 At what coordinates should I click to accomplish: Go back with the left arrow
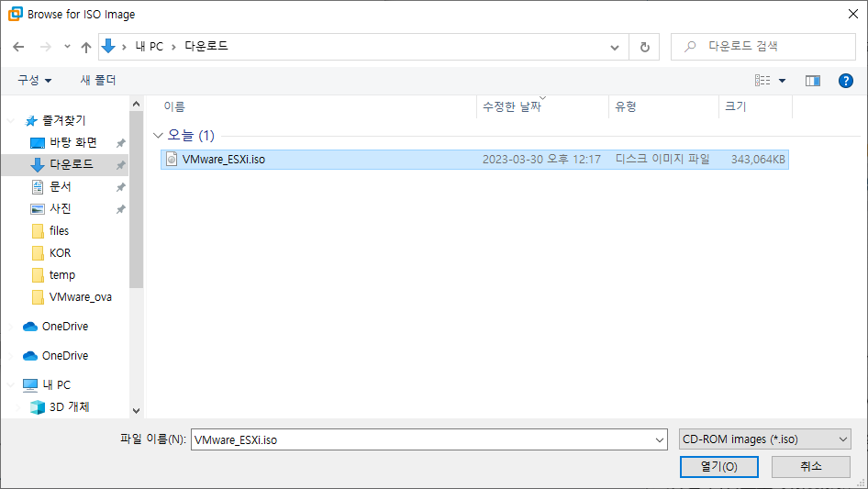tap(18, 47)
